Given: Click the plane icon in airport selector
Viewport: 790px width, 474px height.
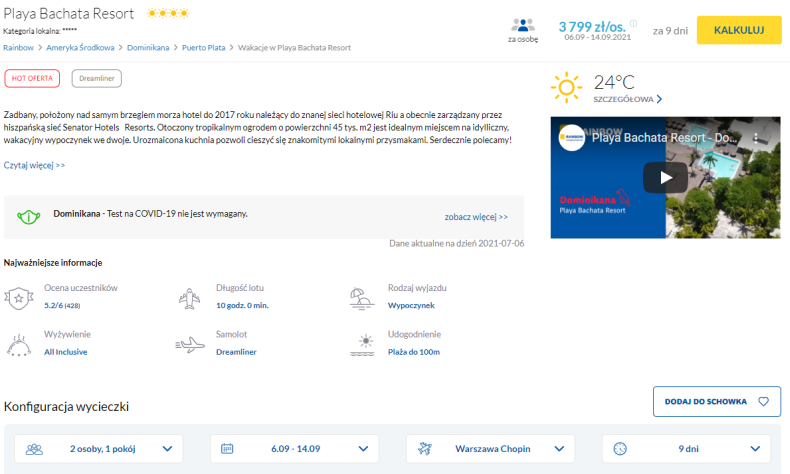Looking at the screenshot, I should 425,448.
